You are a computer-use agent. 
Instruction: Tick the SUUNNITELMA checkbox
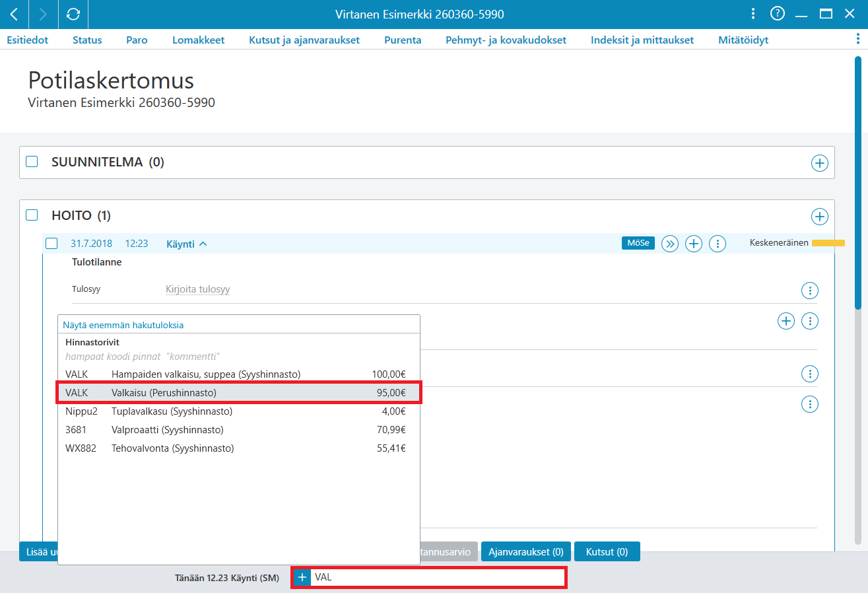(x=32, y=162)
